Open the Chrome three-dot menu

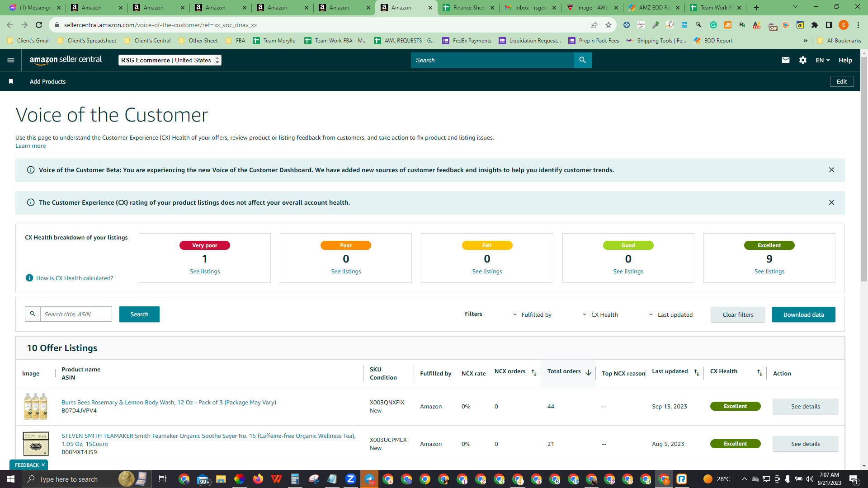pyautogui.click(x=858, y=25)
